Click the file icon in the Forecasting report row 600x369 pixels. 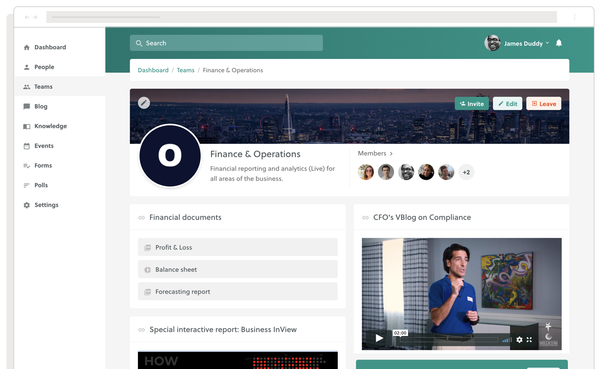[147, 292]
